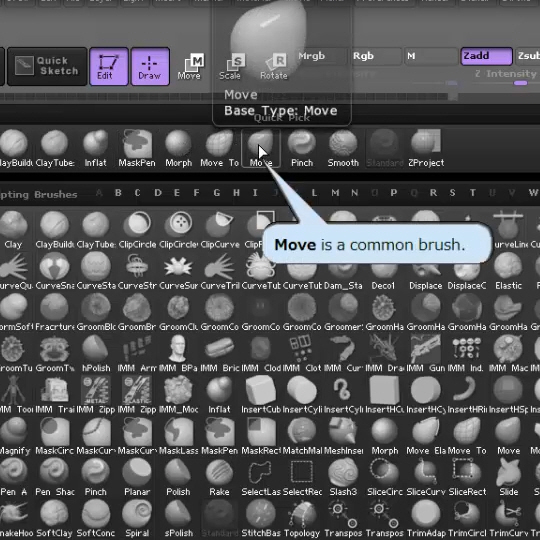Screen dimensions: 540x540
Task: Filter brushes by letter S
Action: 452,193
